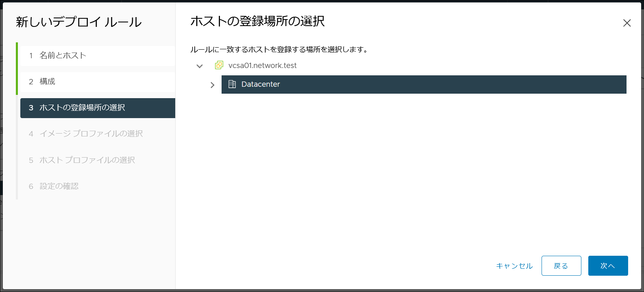The image size is (644, 292).
Task: Click the 次へ button
Action: (608, 266)
